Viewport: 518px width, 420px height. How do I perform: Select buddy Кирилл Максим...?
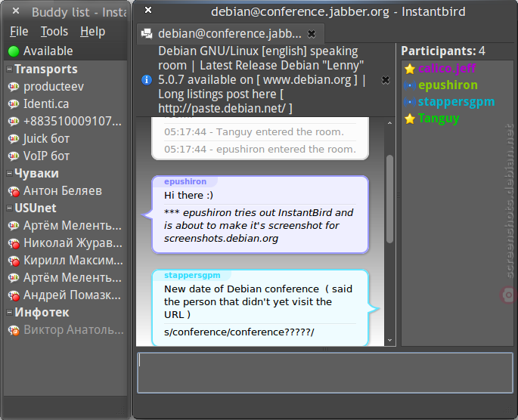65,261
